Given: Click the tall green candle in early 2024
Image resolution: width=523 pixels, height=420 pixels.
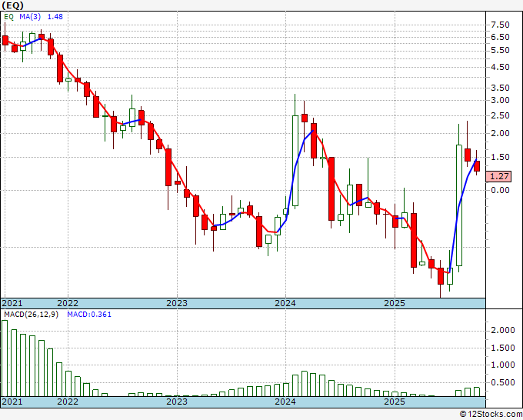Looking at the screenshot, I should click(x=295, y=161).
